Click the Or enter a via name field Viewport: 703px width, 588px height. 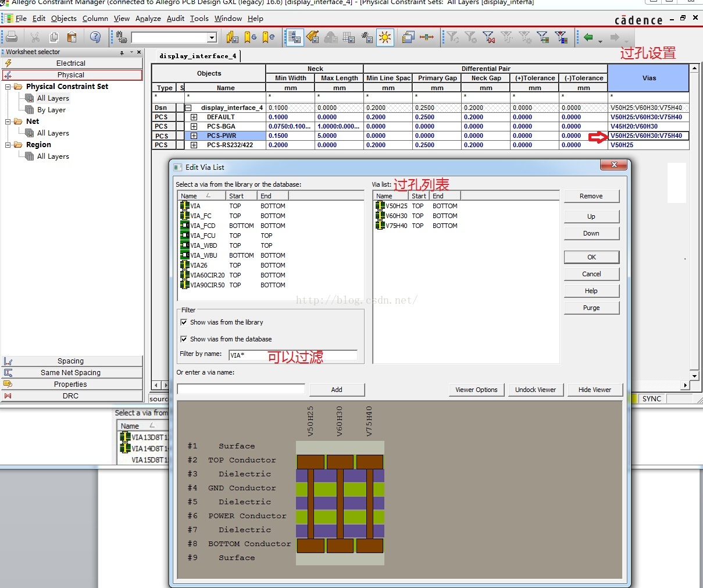coord(241,389)
